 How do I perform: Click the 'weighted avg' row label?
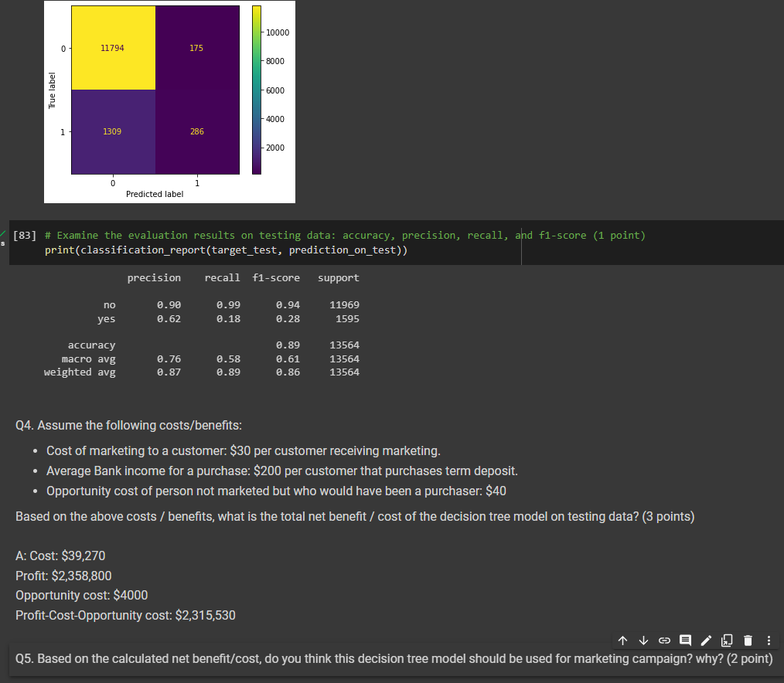click(80, 372)
